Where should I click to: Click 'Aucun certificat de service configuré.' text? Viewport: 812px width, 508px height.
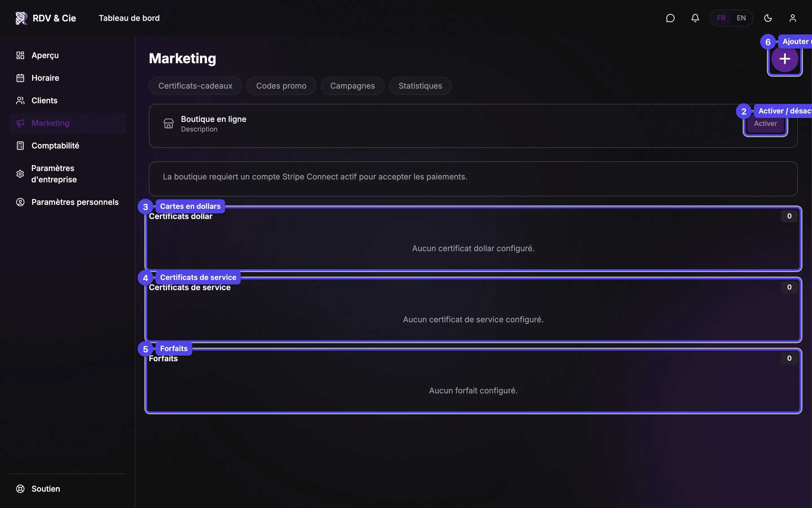coord(473,319)
